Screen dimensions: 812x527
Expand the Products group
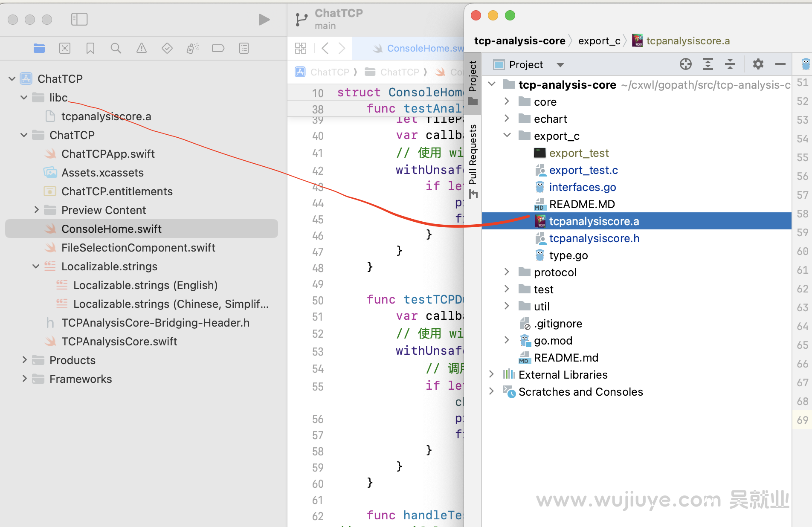pyautogui.click(x=24, y=360)
